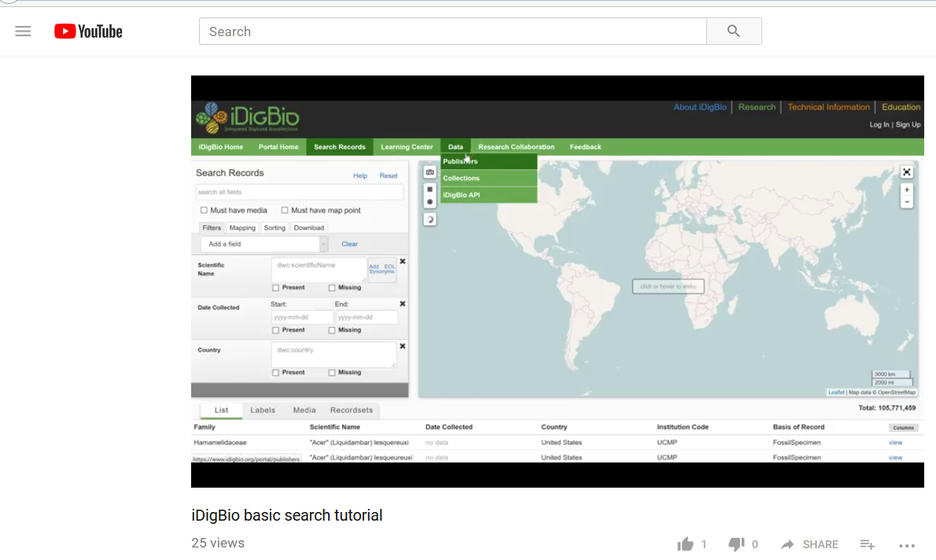The width and height of the screenshot is (936, 560).
Task: Switch to the Filters tab
Action: tap(212, 227)
